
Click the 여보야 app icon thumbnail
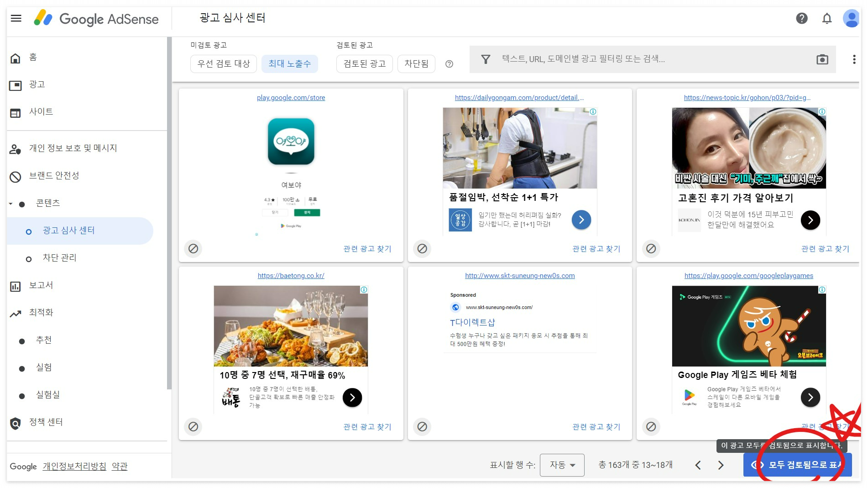click(291, 141)
